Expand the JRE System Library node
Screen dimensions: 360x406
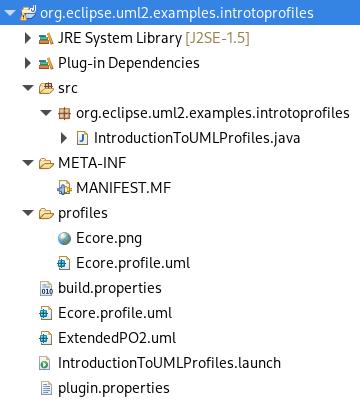pos(28,38)
